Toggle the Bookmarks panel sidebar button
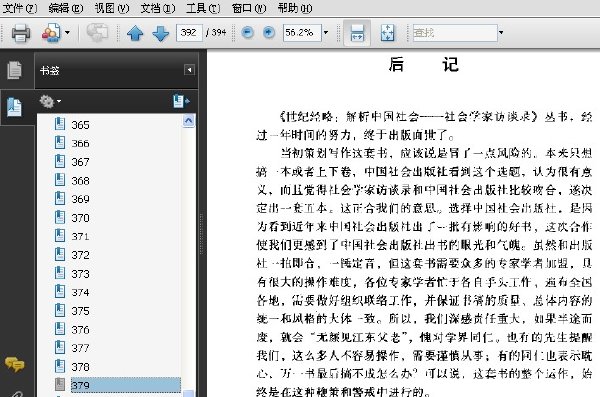This screenshot has height=397, width=600. 15,107
